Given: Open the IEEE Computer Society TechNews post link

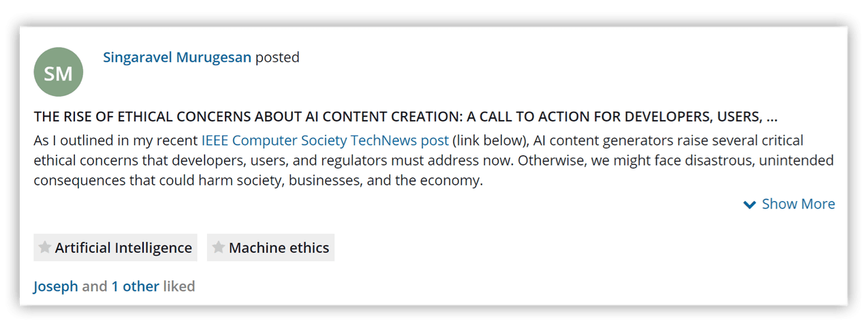Looking at the screenshot, I should (325, 141).
